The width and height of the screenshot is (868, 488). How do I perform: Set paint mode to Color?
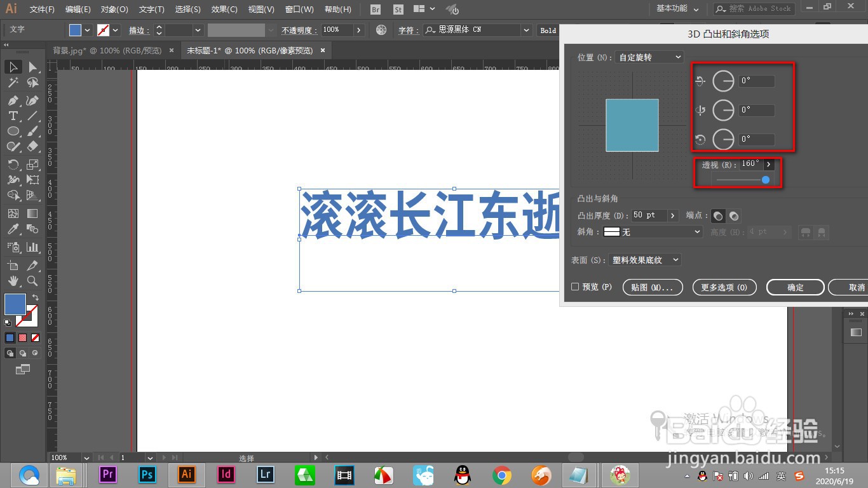point(10,338)
